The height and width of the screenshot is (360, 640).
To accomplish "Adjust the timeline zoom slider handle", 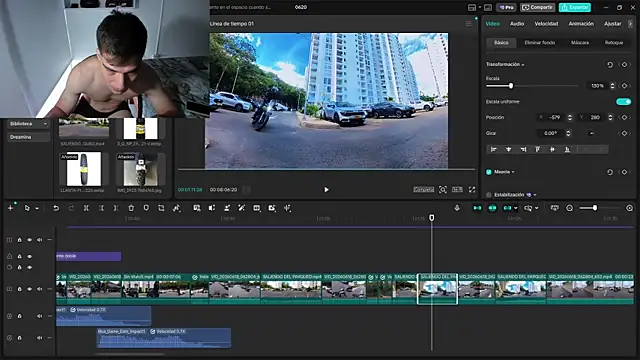I will 595,208.
